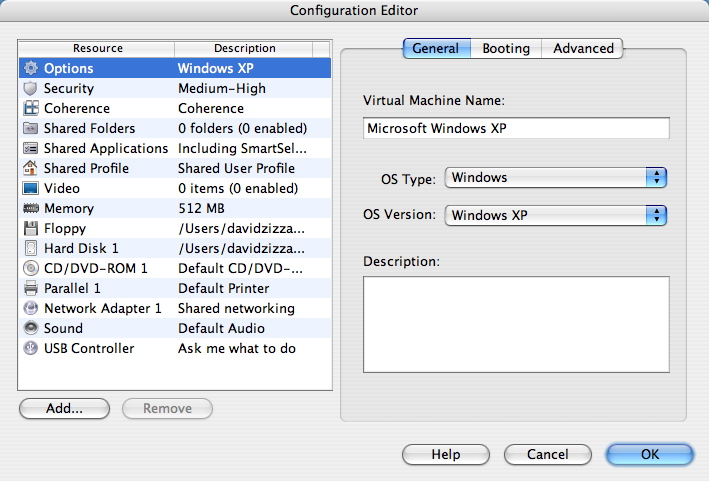
Task: Click the Add... button
Action: pos(64,409)
